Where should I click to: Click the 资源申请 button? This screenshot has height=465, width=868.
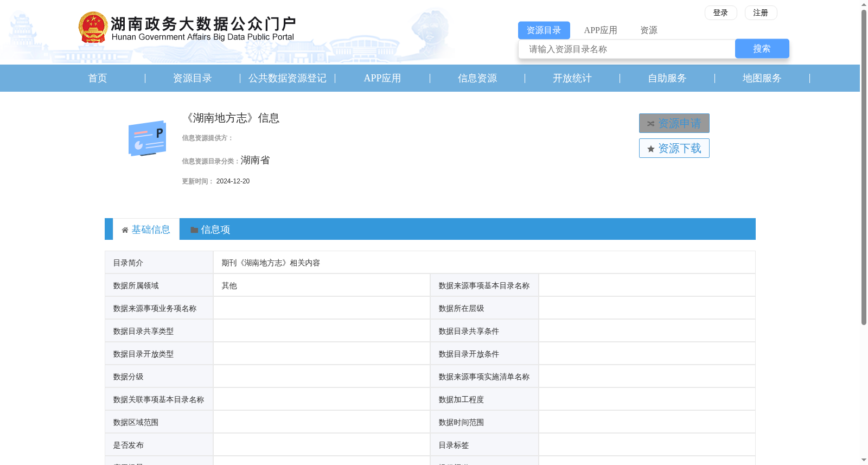[x=674, y=123]
